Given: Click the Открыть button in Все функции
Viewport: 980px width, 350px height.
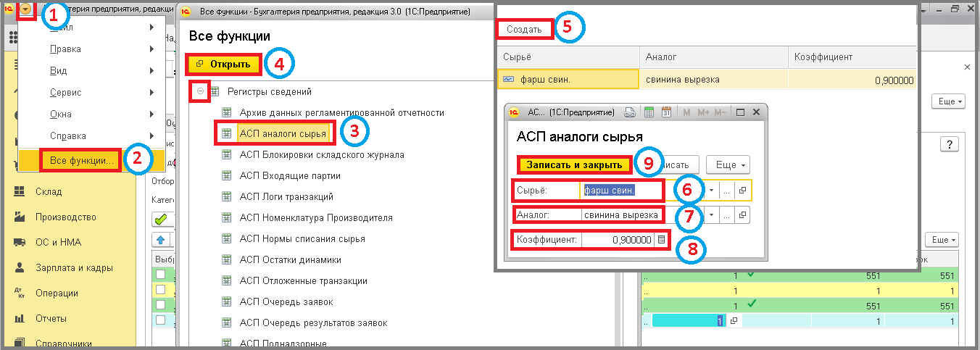Looking at the screenshot, I should [223, 64].
